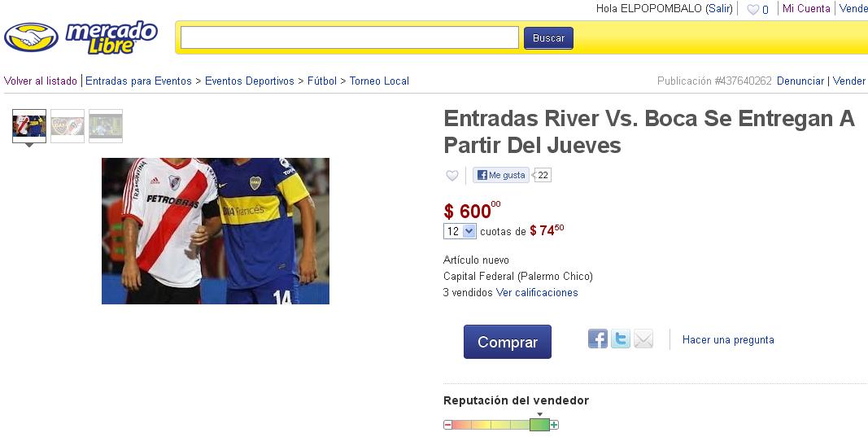Add listing to favorites heart below title
The image size is (868, 437).
(x=452, y=176)
